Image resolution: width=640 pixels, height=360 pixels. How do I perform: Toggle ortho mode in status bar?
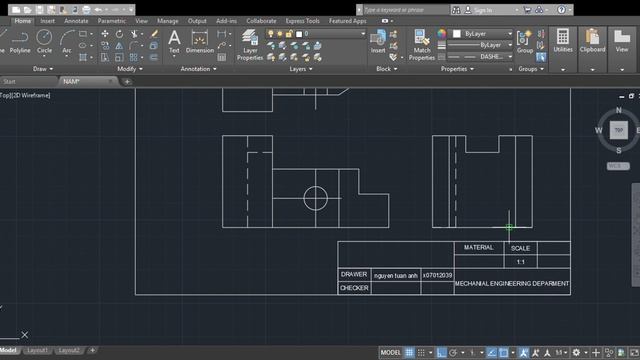441,352
